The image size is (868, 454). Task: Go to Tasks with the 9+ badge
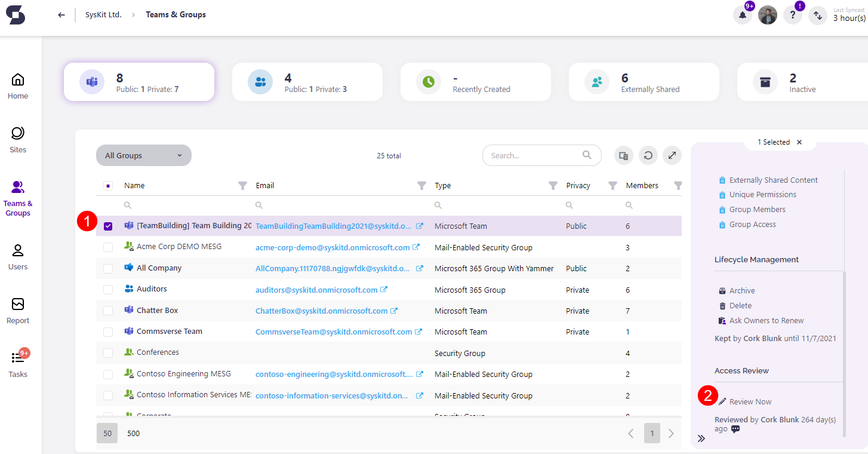(17, 364)
